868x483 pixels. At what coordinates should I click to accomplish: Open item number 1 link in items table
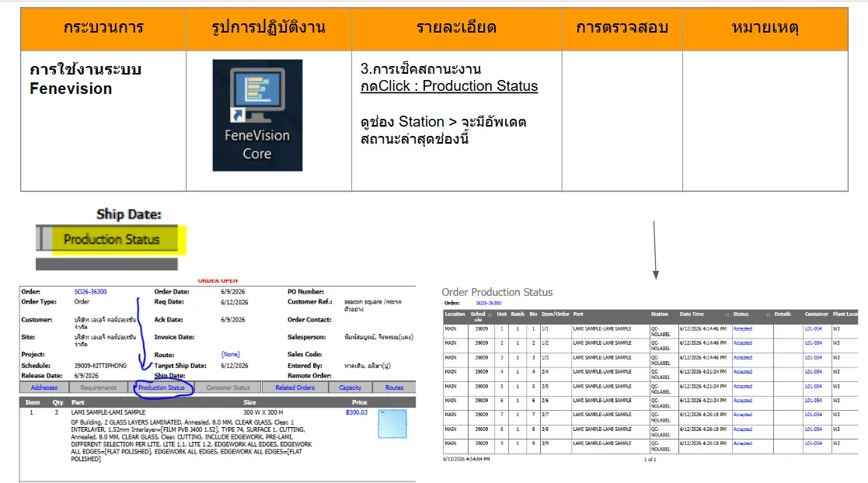coord(32,412)
